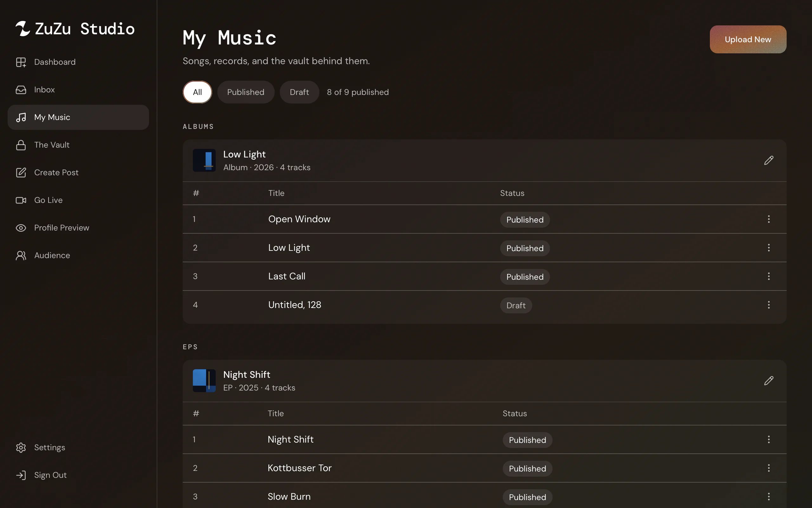Click the ZuZu Studio logo icon
The image size is (812, 508).
(x=23, y=29)
